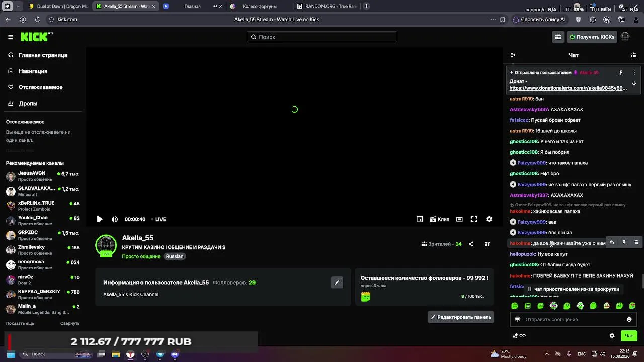Close the Akella_55 Stream tab
This screenshot has height=362, width=644.
pos(153,6)
